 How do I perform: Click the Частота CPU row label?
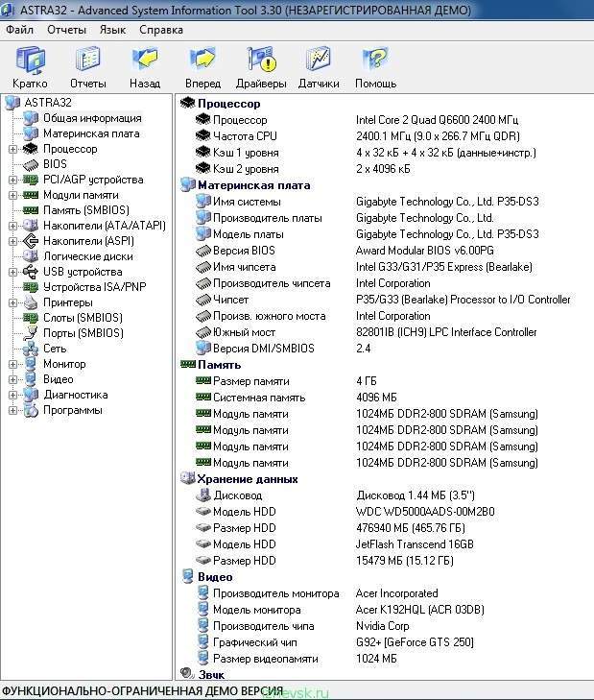245,136
